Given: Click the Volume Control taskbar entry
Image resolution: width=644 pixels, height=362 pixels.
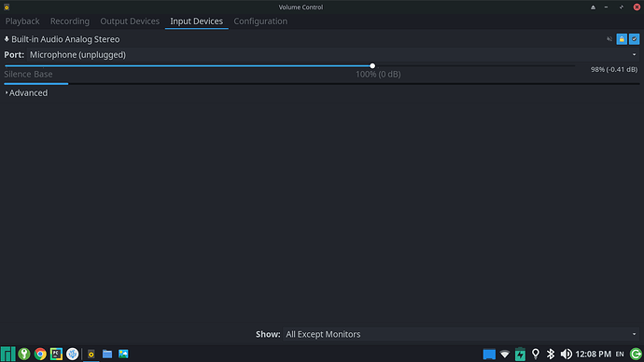Looking at the screenshot, I should pyautogui.click(x=91, y=354).
